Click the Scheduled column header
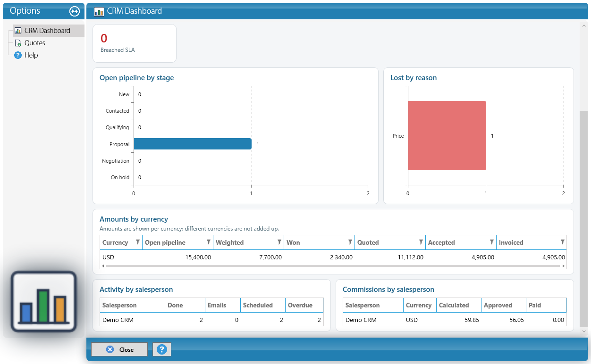This screenshot has width=591, height=364. [263, 305]
